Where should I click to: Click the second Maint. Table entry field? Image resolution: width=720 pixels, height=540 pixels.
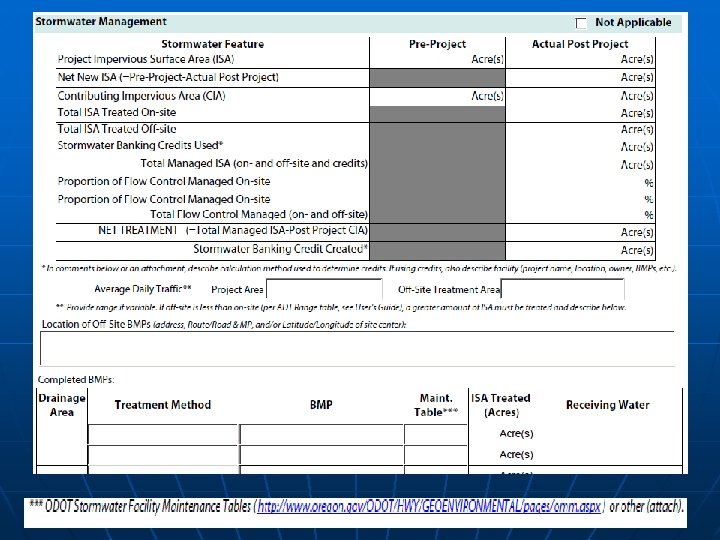click(x=436, y=455)
